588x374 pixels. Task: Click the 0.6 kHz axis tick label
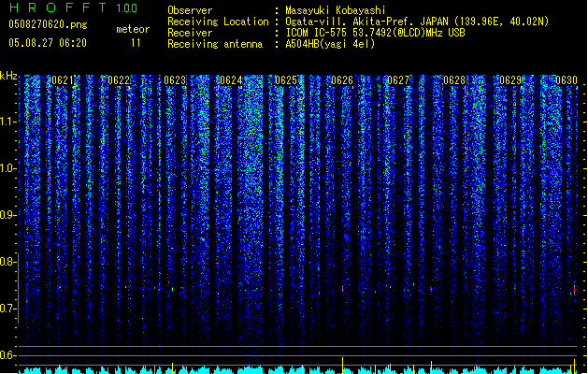pos(7,355)
